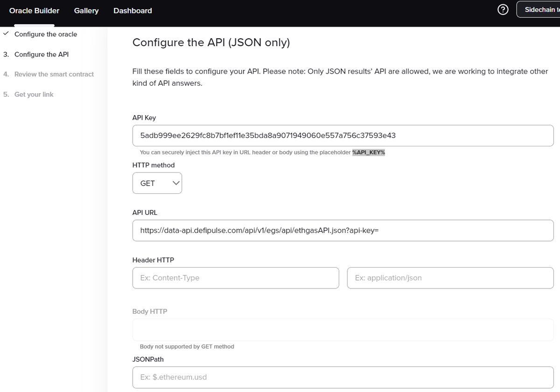This screenshot has height=392, width=560.
Task: Select the %API_KEY% placeholder text
Action: (369, 152)
